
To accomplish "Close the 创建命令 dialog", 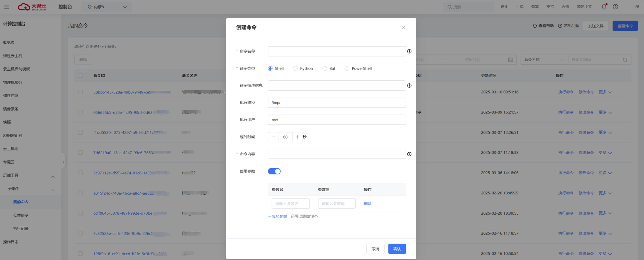I will tap(403, 27).
